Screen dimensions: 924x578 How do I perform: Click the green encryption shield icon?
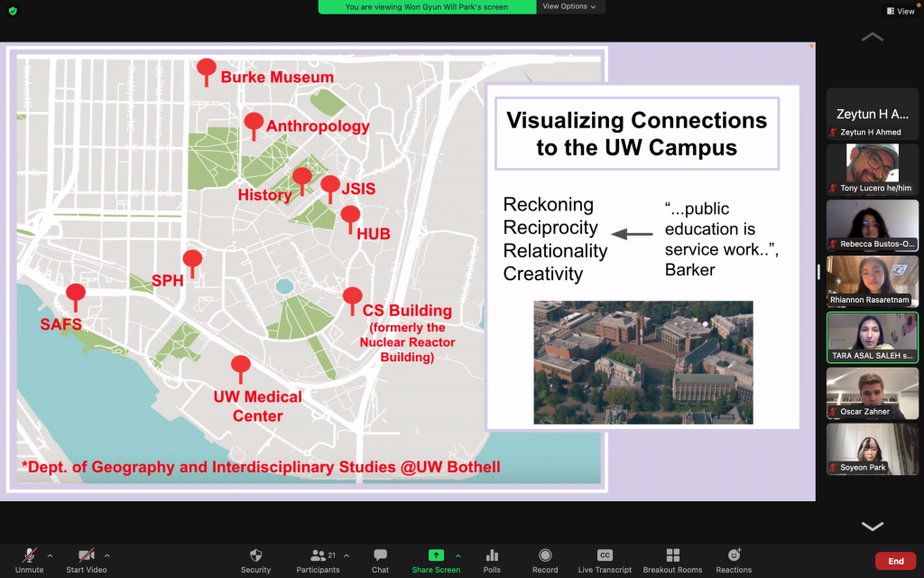pos(13,11)
